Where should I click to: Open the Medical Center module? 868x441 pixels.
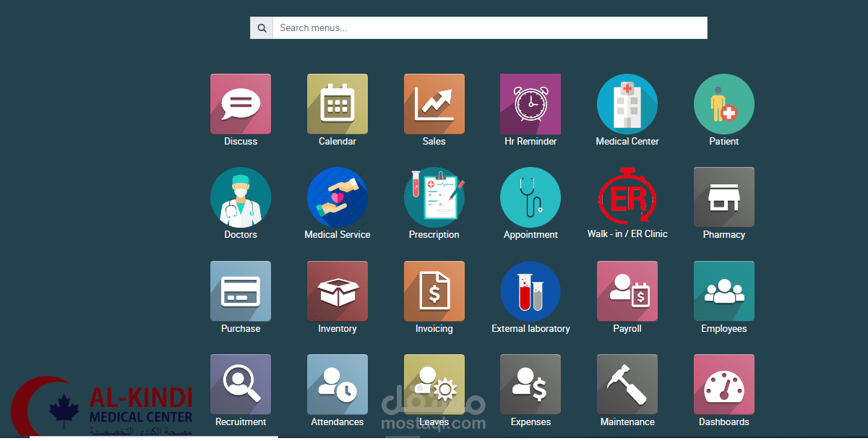[x=627, y=103]
